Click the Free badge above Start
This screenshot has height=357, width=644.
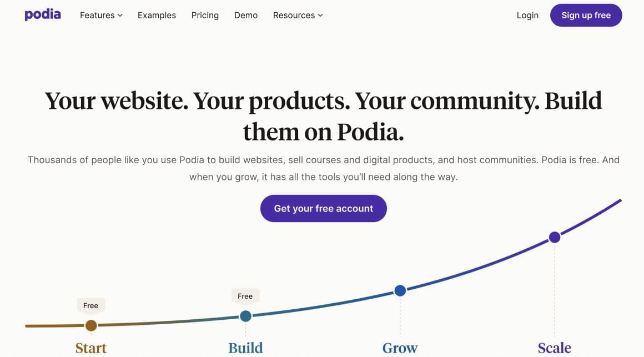pyautogui.click(x=90, y=305)
